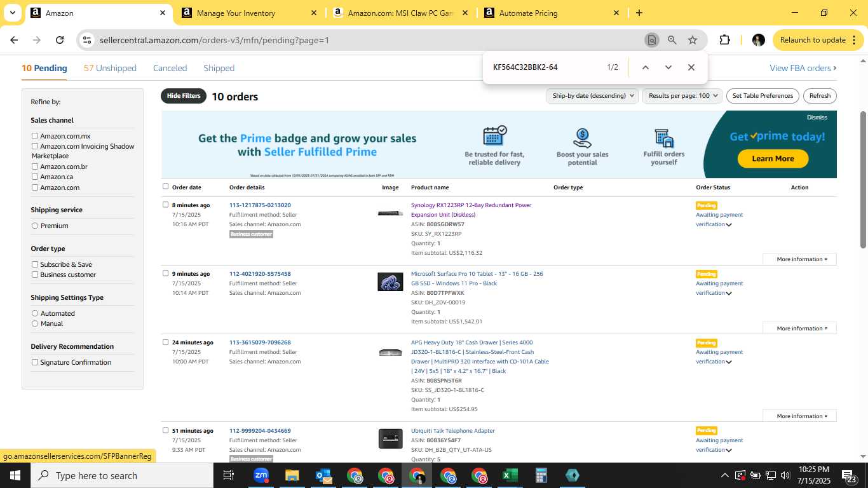Expand More information for Surface Pro order
The height and width of the screenshot is (488, 868).
click(800, 329)
